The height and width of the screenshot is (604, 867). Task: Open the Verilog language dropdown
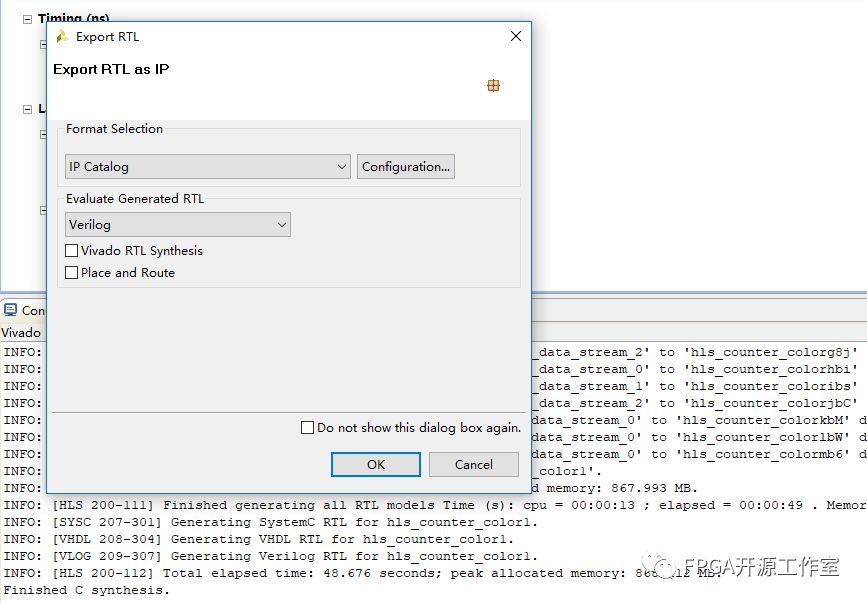click(178, 225)
